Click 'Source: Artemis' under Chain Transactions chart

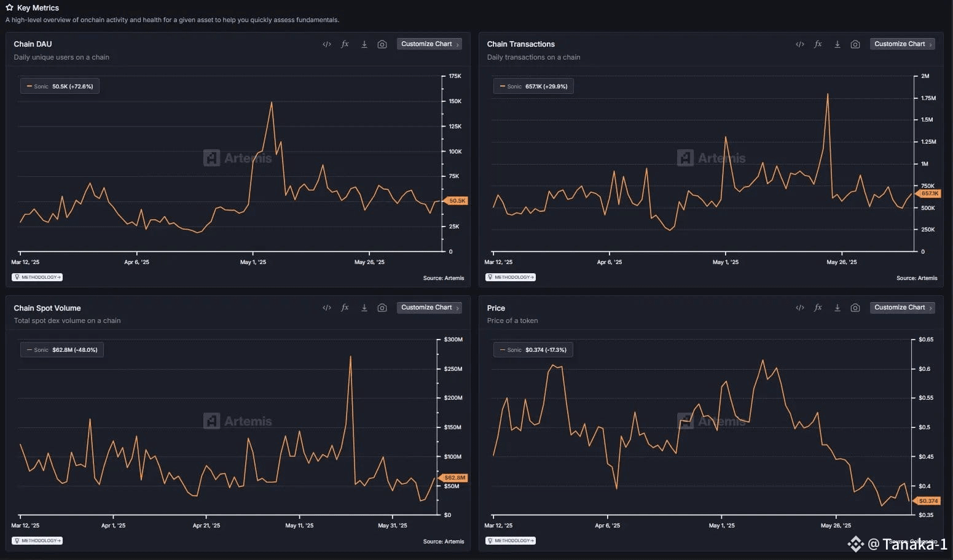click(x=917, y=278)
